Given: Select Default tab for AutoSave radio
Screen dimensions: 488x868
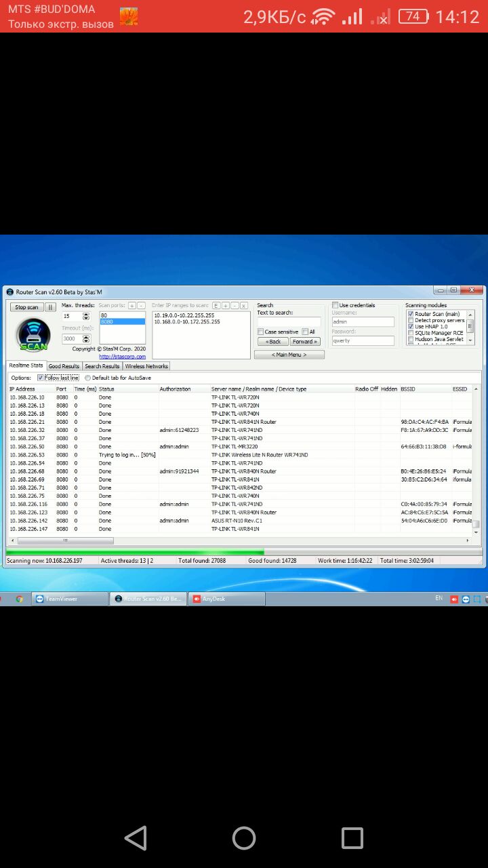Looking at the screenshot, I should (87, 378).
